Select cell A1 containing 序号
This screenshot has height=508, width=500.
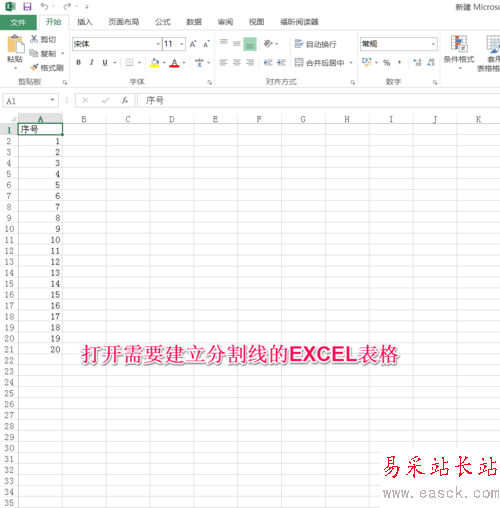point(40,129)
